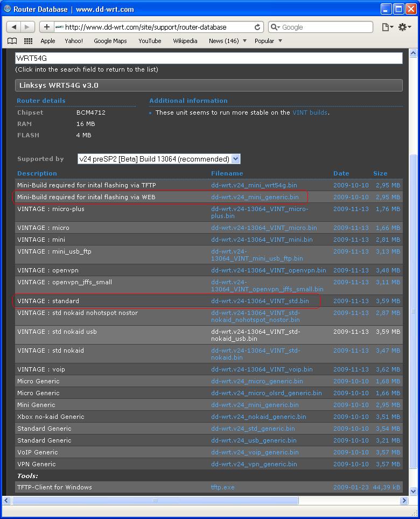Viewport: 420px width, 519px height.
Task: Expand the News (146) bookmarks folder
Action: 227,41
